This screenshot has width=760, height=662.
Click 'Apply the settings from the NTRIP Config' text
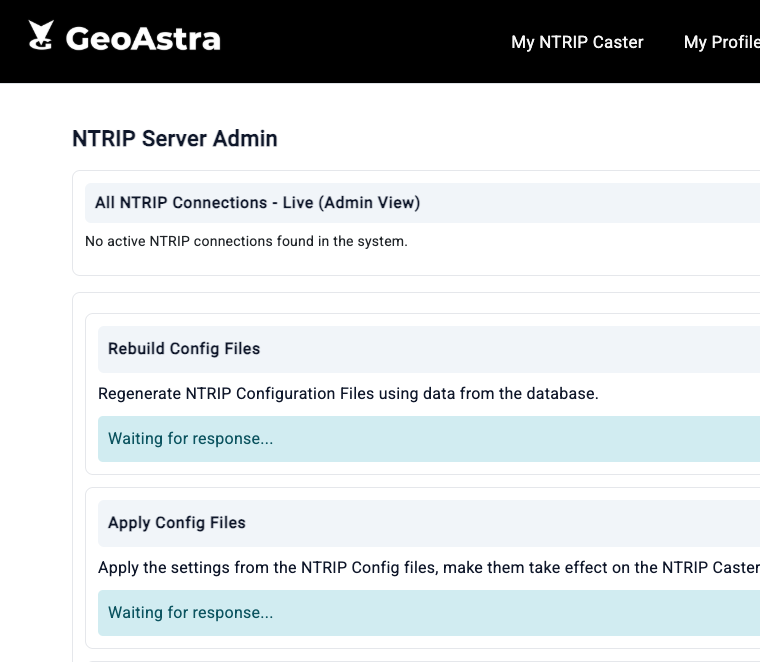coord(429,567)
